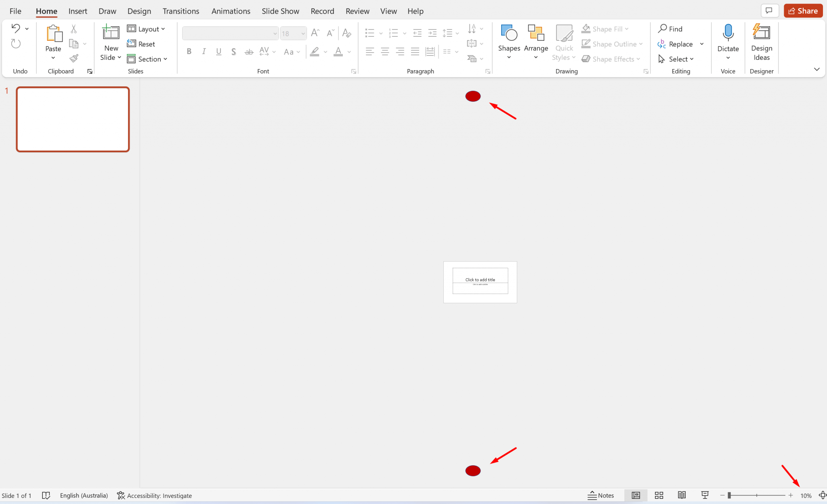
Task: Open Reading View from status bar
Action: [682, 495]
